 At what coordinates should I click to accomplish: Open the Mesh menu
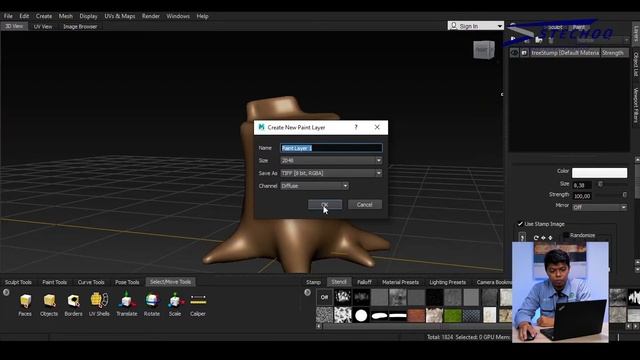pos(65,16)
